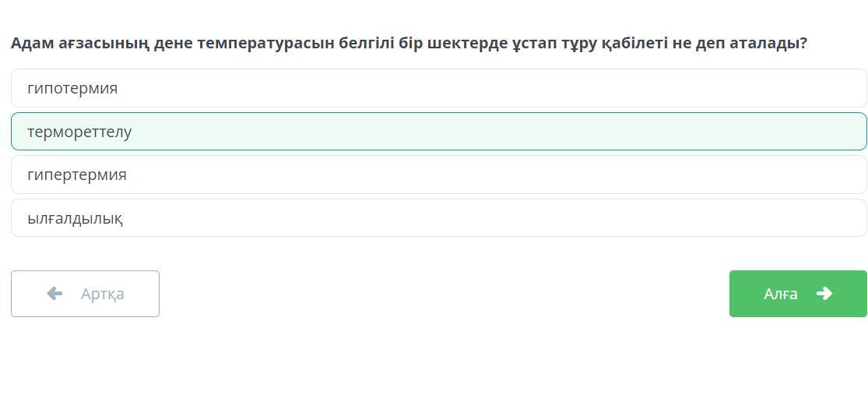This screenshot has width=868, height=413.
Task: Click the Артқа text label
Action: 103,294
